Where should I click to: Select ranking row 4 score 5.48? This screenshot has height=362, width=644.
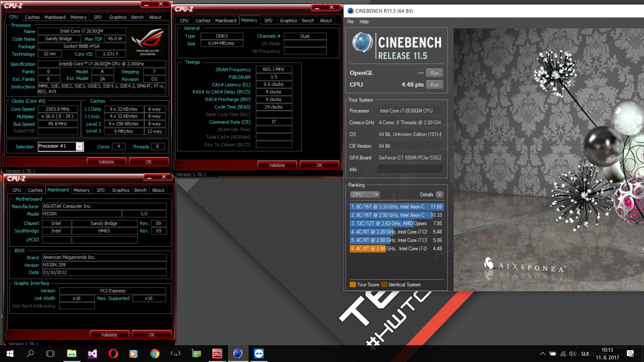tap(397, 232)
